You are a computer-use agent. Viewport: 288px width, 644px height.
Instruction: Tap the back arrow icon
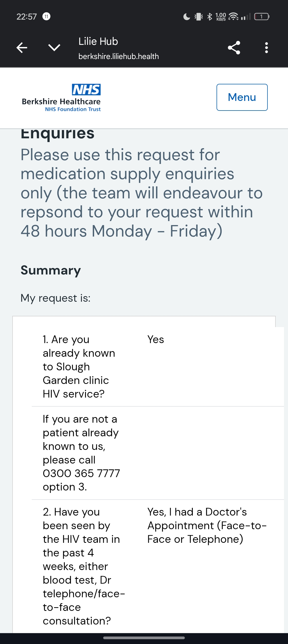(x=22, y=48)
